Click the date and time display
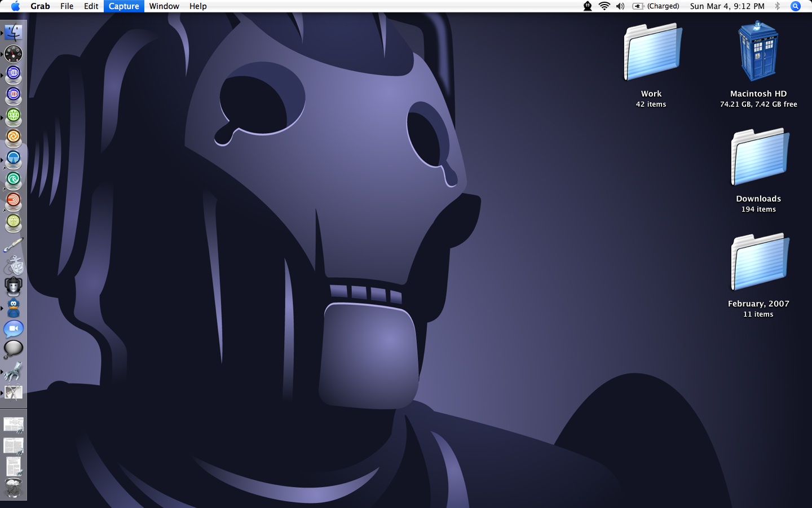 (x=727, y=6)
